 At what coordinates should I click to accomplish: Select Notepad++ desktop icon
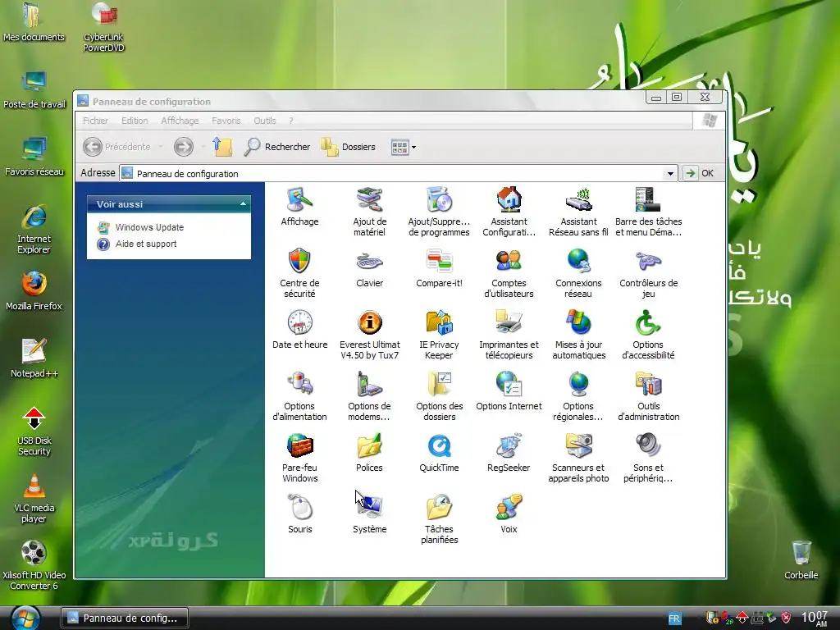click(34, 358)
